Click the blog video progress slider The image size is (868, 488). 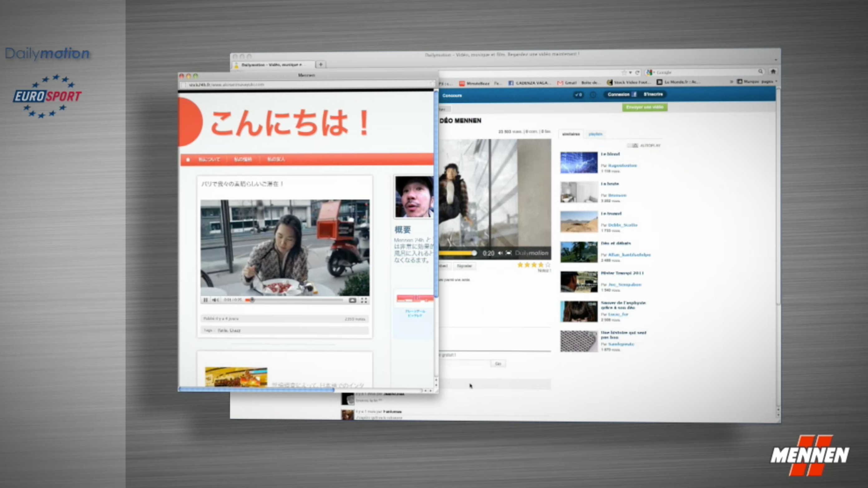point(252,300)
